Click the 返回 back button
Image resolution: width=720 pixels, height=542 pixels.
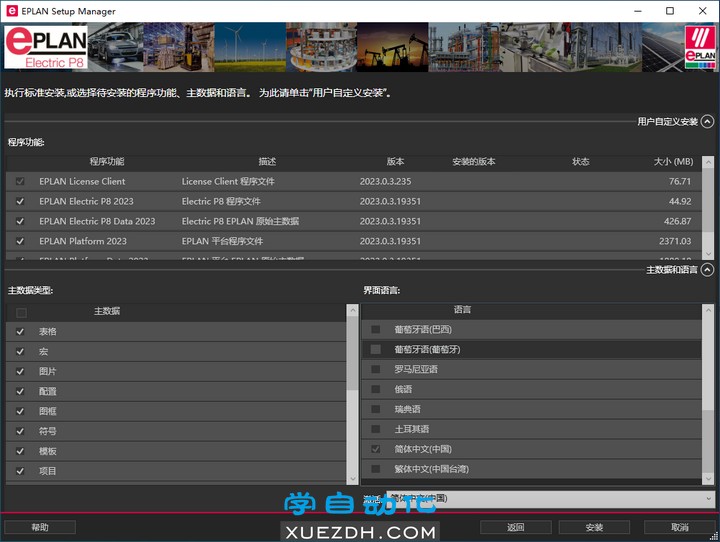[516, 527]
